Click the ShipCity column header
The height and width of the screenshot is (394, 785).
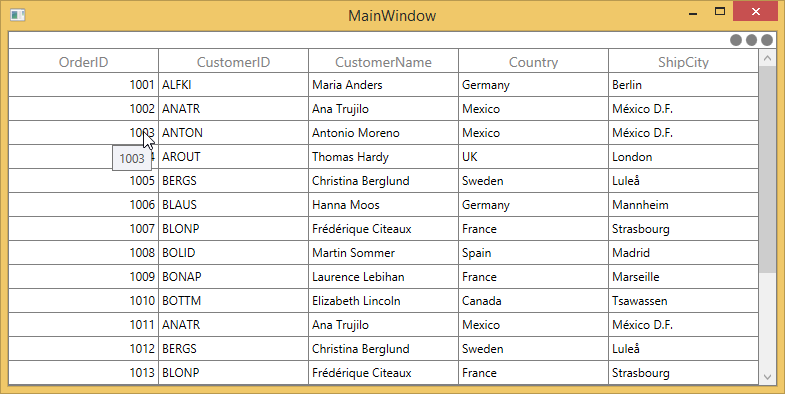[683, 62]
